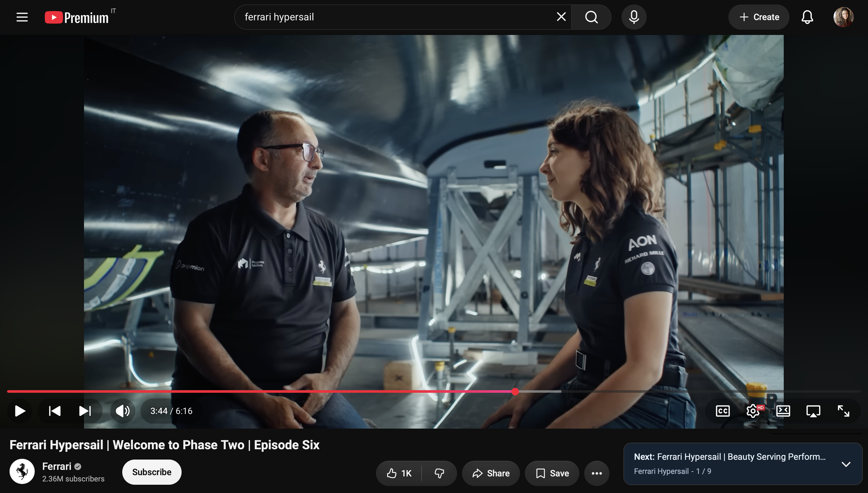The width and height of the screenshot is (868, 493).
Task: Click the '2.36M subscribers' text
Action: 73,479
